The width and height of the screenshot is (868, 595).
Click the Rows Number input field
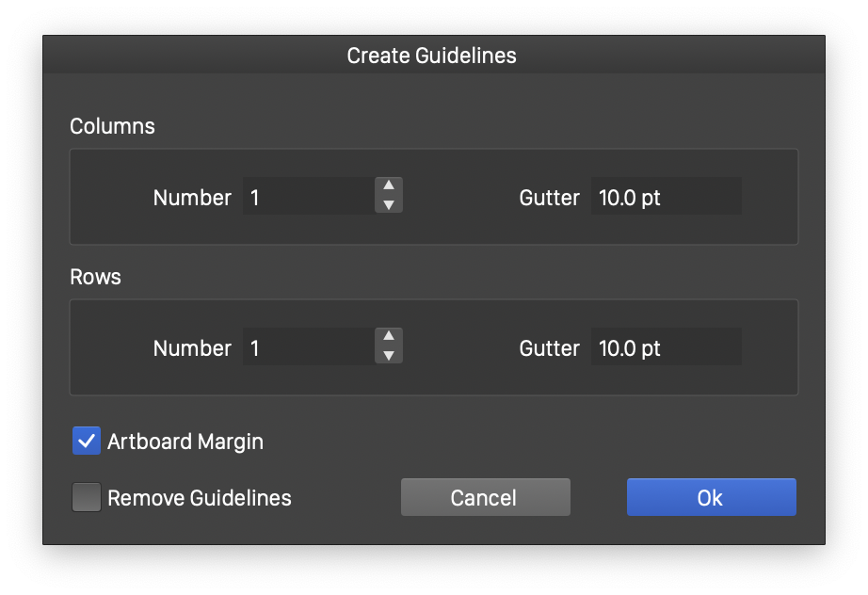click(x=308, y=347)
